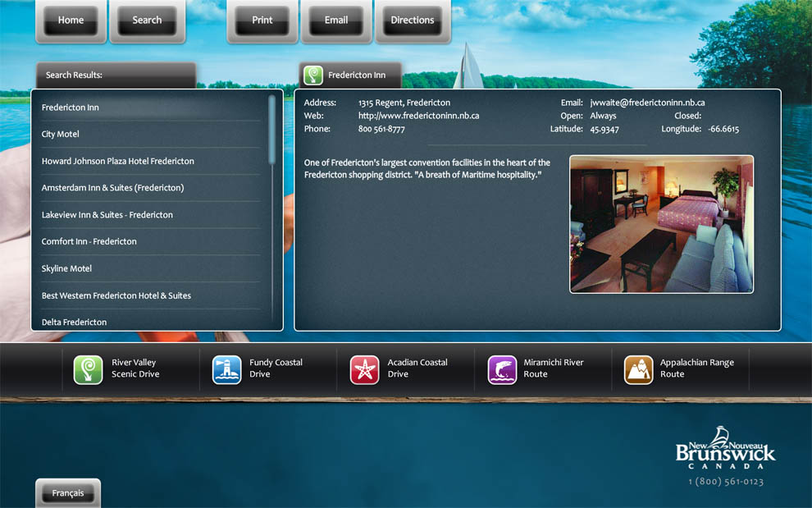Click the Miramichi River Route salmon icon

pos(502,369)
